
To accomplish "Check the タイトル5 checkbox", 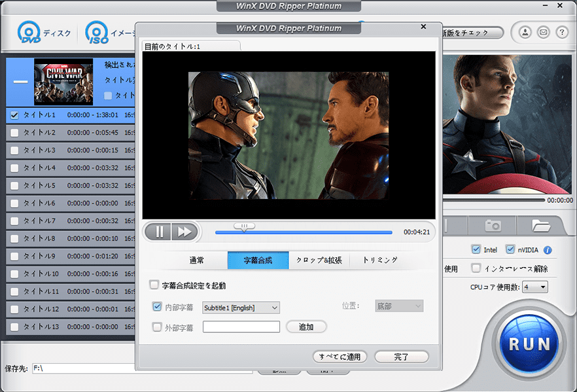I will pos(14,186).
